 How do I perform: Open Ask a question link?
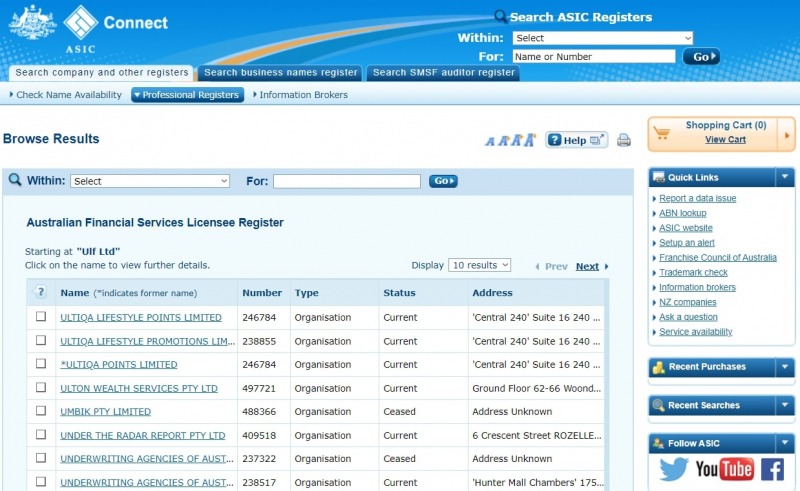coord(688,317)
